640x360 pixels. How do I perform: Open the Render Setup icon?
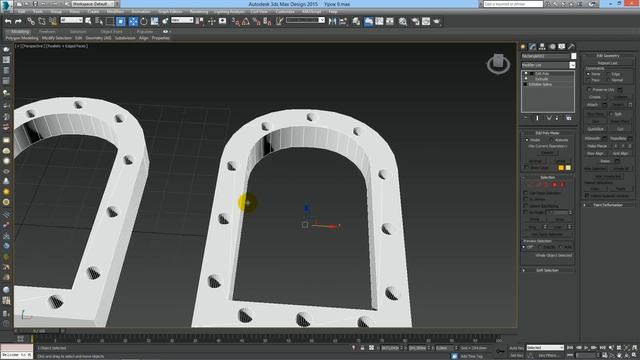point(415,21)
